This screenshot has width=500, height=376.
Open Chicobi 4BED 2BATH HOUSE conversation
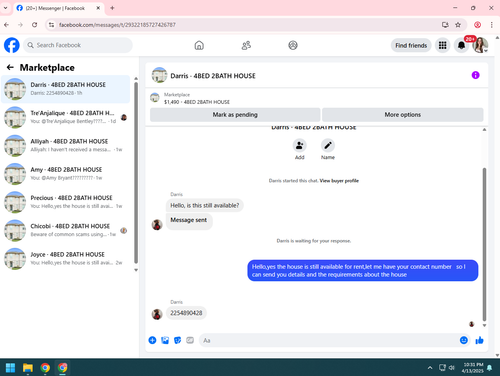66,231
